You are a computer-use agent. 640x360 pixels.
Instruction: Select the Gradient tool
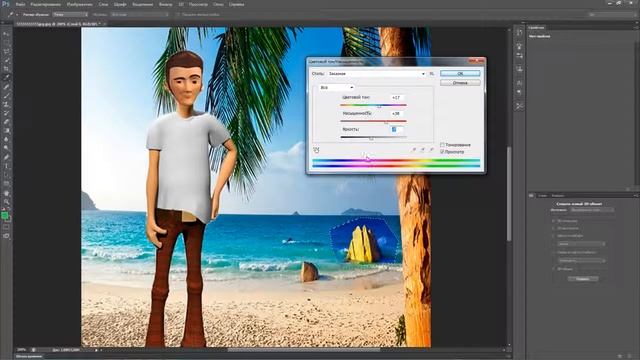6,131
